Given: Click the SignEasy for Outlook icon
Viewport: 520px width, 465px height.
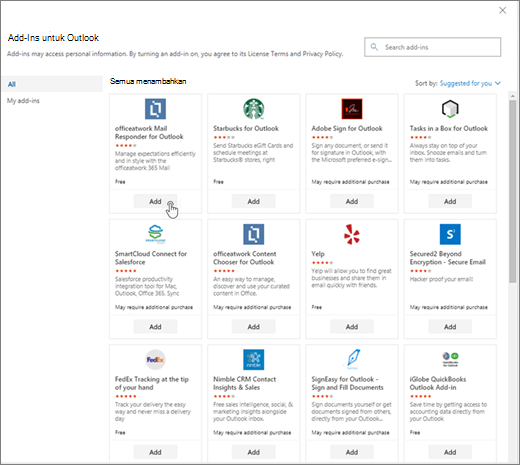Looking at the screenshot, I should (x=353, y=359).
